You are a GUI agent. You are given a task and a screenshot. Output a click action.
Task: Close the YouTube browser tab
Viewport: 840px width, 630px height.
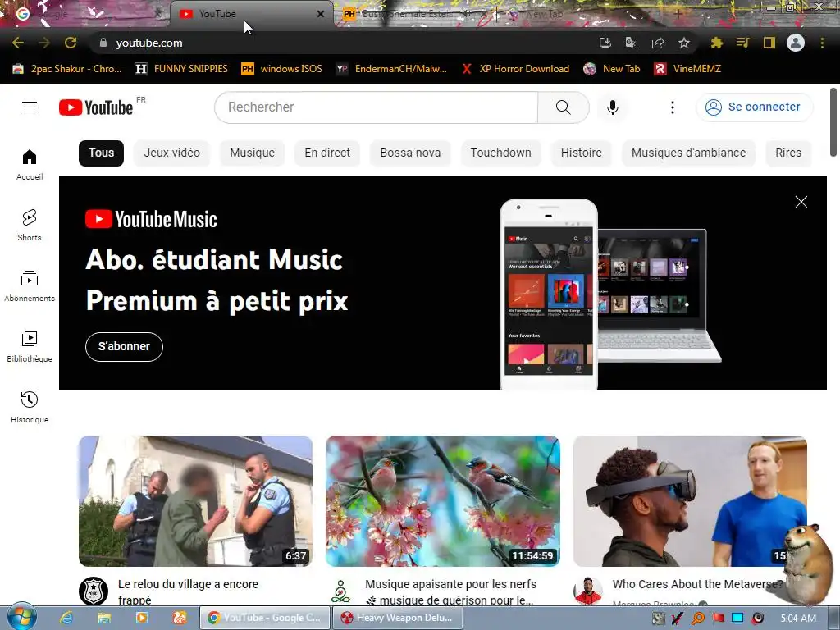pyautogui.click(x=321, y=14)
